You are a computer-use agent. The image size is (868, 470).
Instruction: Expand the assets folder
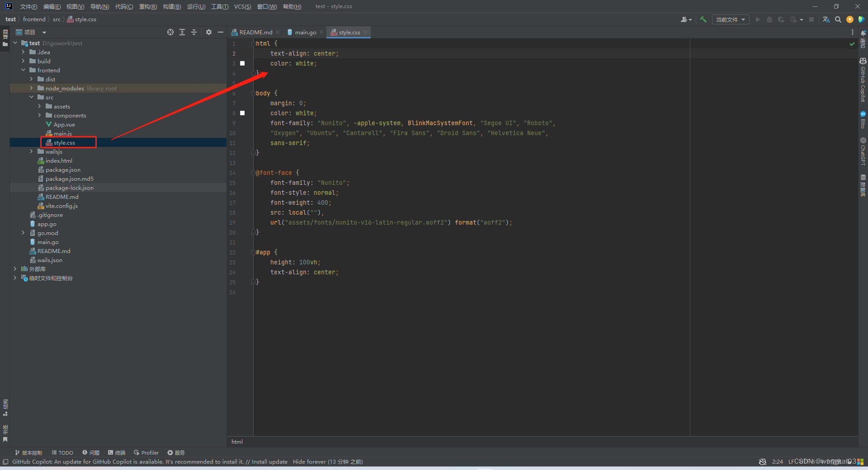pyautogui.click(x=40, y=106)
